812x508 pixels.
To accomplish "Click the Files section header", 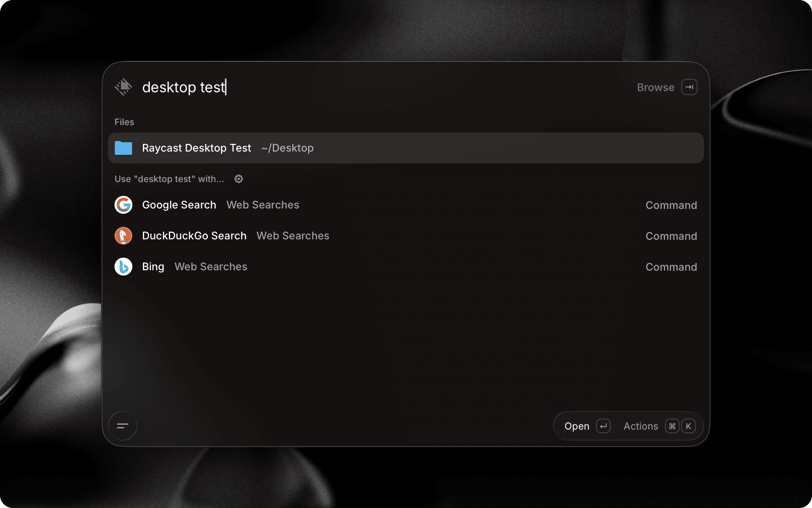I will (124, 122).
